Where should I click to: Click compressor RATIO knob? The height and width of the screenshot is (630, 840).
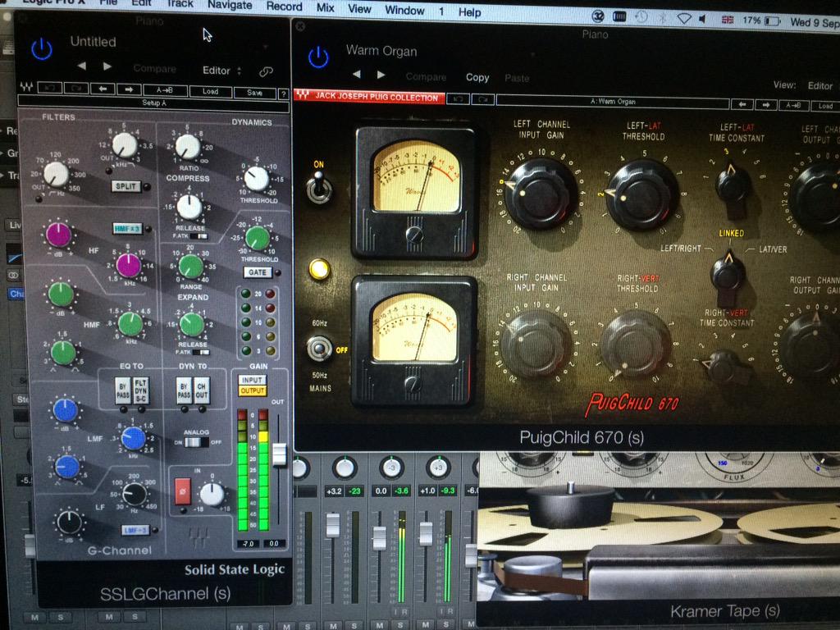point(188,146)
